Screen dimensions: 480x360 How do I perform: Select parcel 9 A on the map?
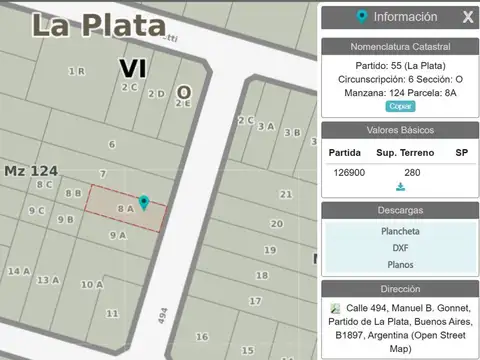click(x=118, y=235)
